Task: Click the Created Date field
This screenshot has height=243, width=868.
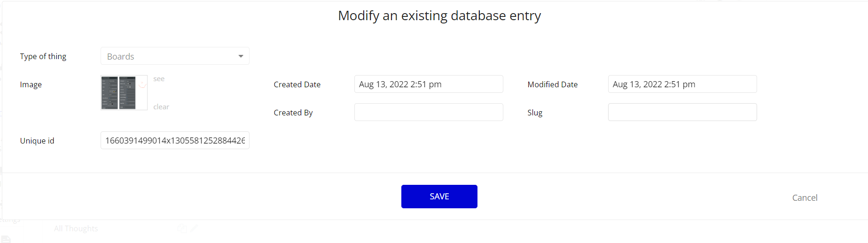Action: click(x=429, y=84)
